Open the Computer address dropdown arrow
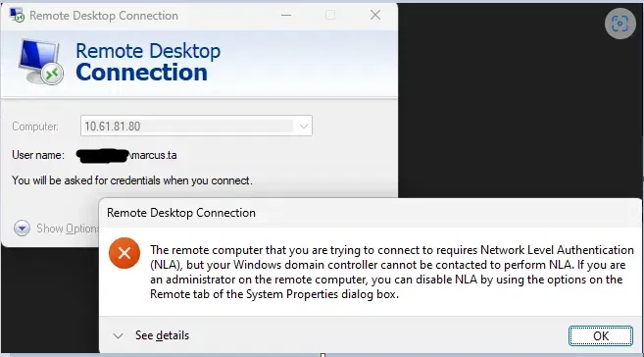This screenshot has height=357, width=644. (x=304, y=127)
